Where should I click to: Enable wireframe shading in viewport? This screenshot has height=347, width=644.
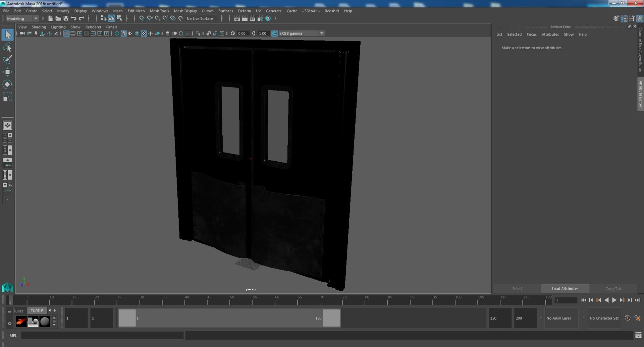pos(117,34)
